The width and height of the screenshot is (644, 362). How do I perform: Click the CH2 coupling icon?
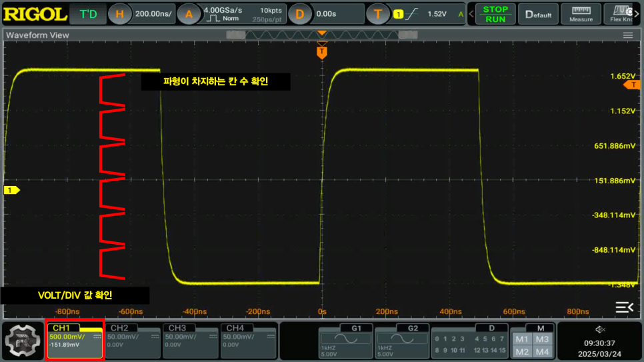click(155, 337)
